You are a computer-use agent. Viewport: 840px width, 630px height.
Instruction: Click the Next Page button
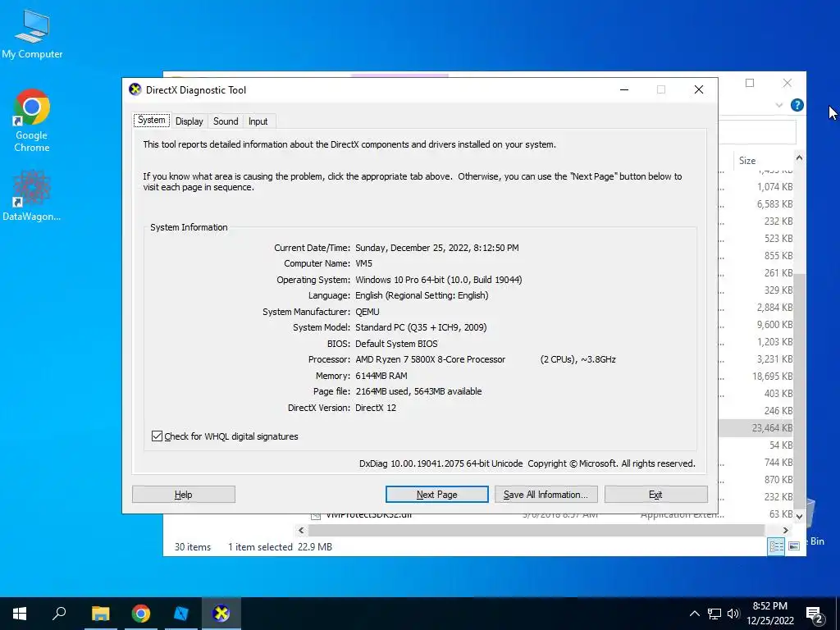click(436, 495)
